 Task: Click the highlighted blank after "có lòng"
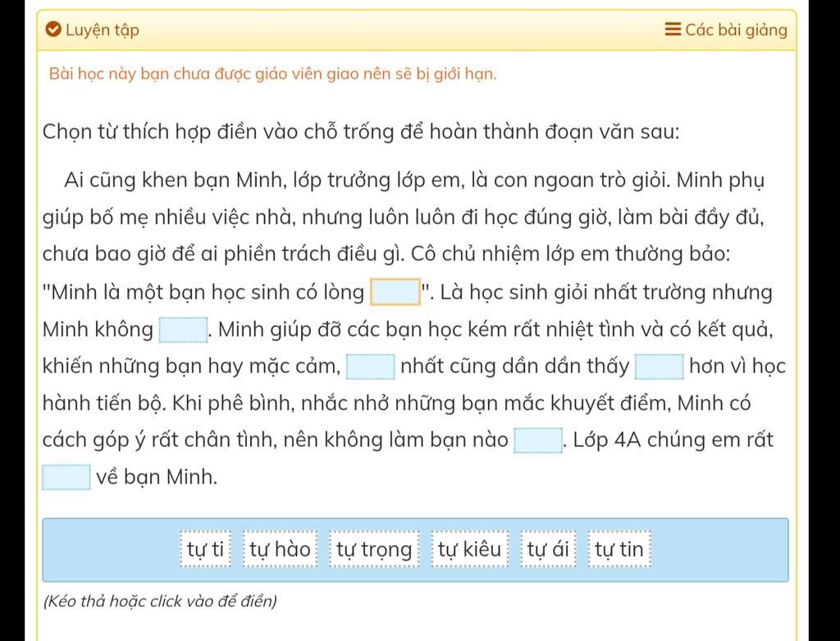point(395,293)
